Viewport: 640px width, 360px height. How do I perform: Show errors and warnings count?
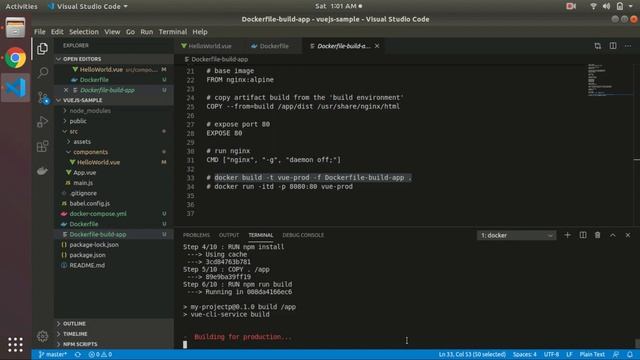click(100, 354)
